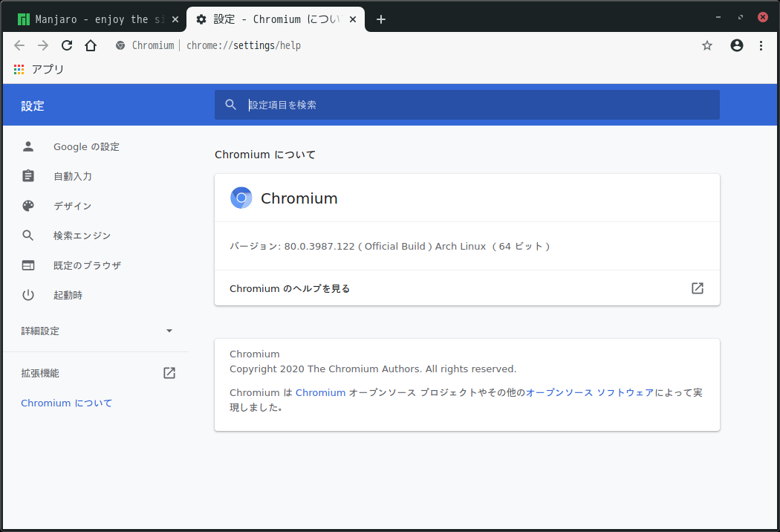This screenshot has width=780, height=532.
Task: Click the Chromium logo in the about card
Action: (x=241, y=198)
